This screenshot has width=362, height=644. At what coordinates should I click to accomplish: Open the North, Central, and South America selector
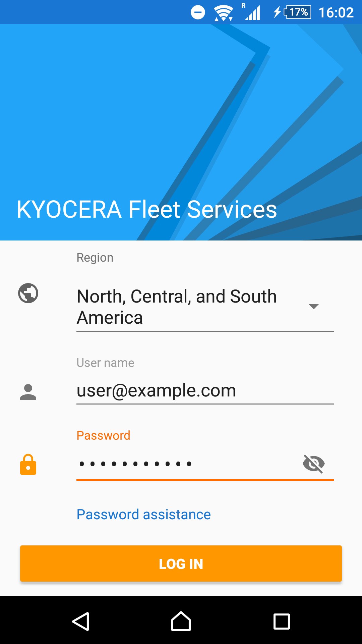[188, 307]
